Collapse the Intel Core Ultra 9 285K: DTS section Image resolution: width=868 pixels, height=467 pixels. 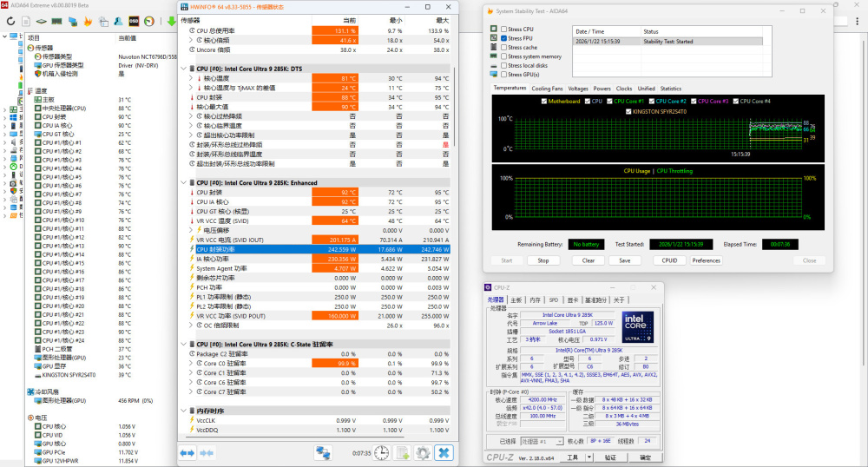click(x=184, y=68)
